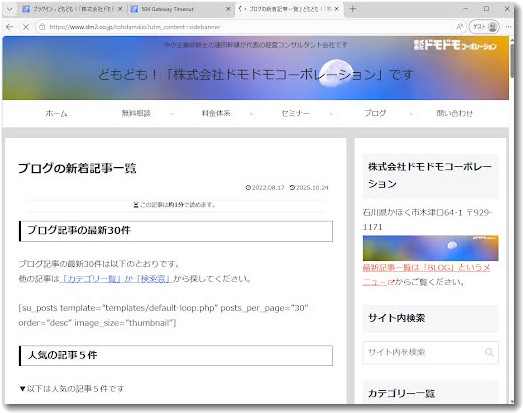Open the tab search chevron
The height and width of the screenshot is (413, 523).
click(9, 9)
